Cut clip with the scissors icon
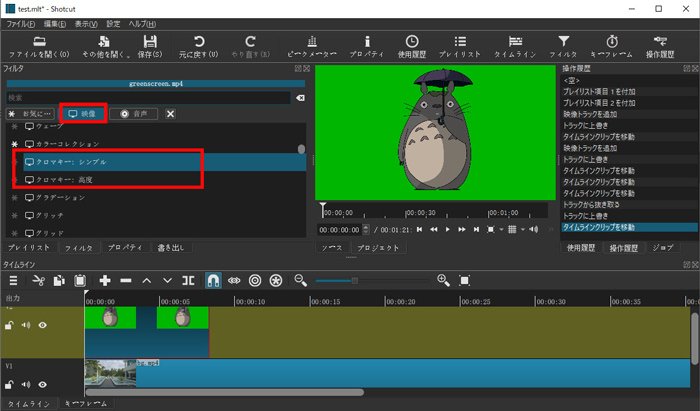Viewport: 700px width, 411px height. (x=38, y=281)
